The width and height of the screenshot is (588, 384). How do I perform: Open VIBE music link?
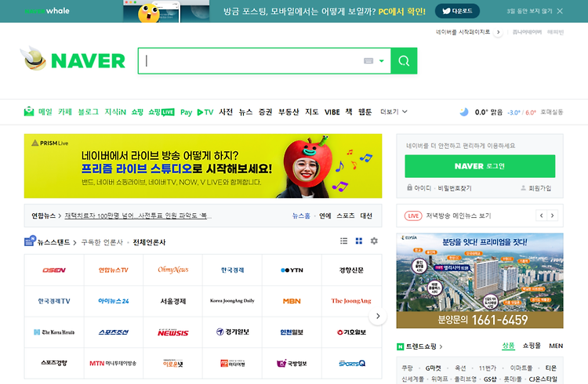[x=332, y=112]
